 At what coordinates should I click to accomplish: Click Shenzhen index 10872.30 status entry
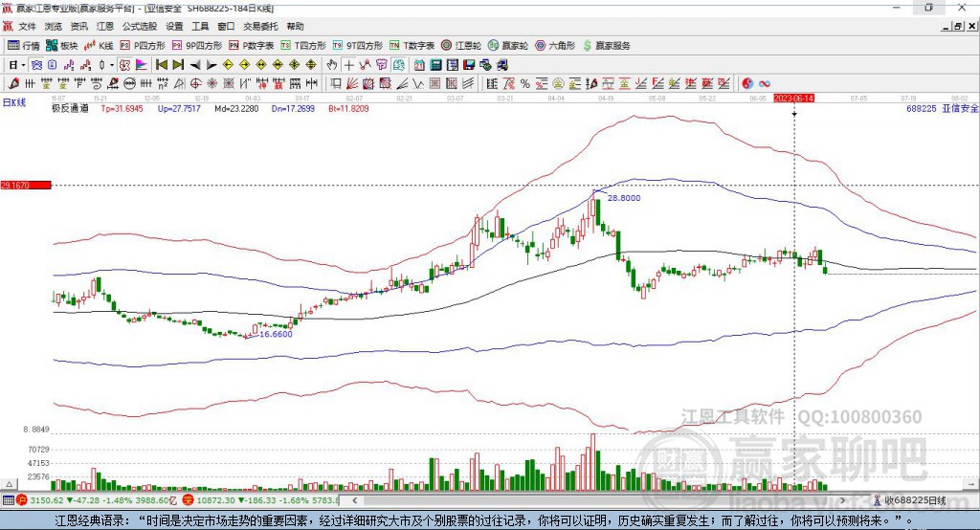tap(261, 500)
